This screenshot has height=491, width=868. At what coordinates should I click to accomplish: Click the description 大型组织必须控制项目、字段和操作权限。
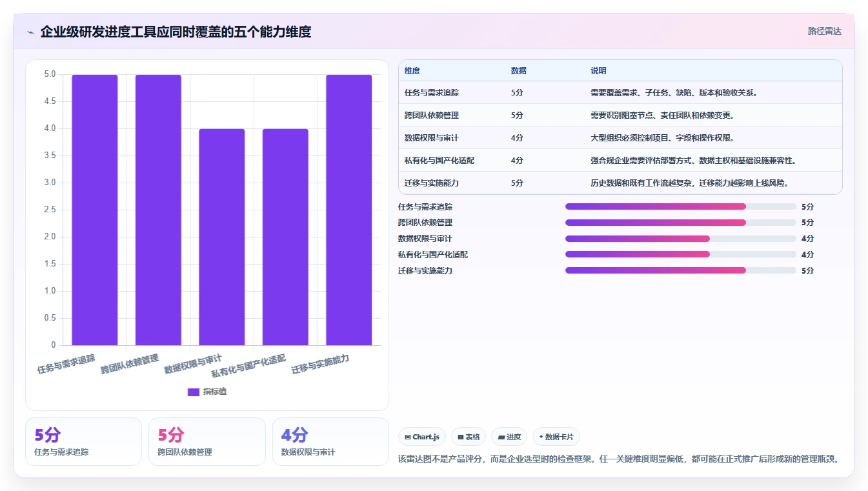coord(663,138)
